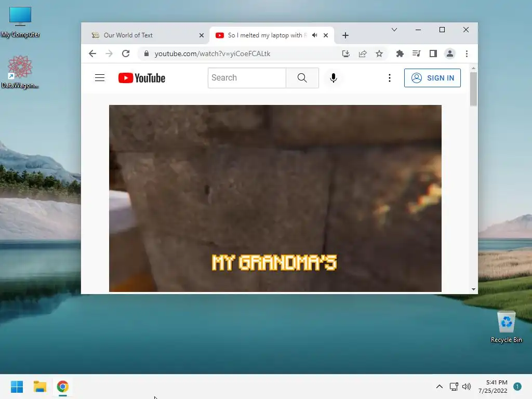Toggle the Chrome side panel icon
Image resolution: width=532 pixels, height=399 pixels.
[x=433, y=54]
